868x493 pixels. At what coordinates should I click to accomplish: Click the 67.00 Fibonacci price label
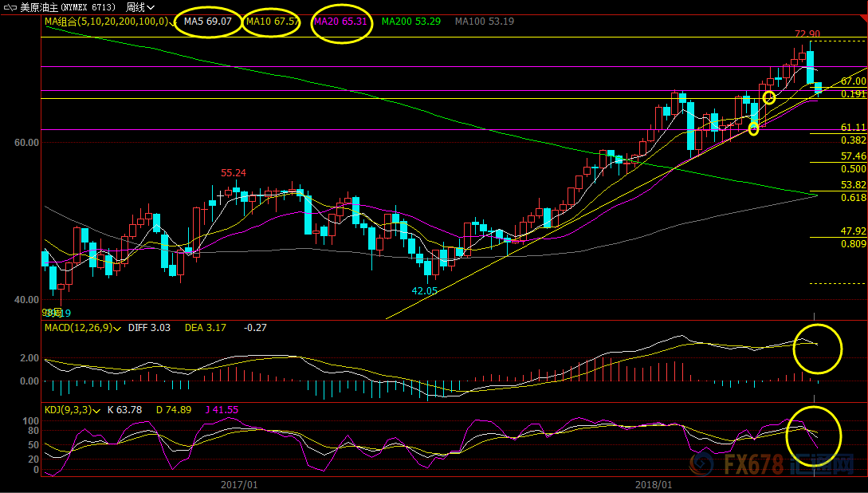pyautogui.click(x=853, y=81)
